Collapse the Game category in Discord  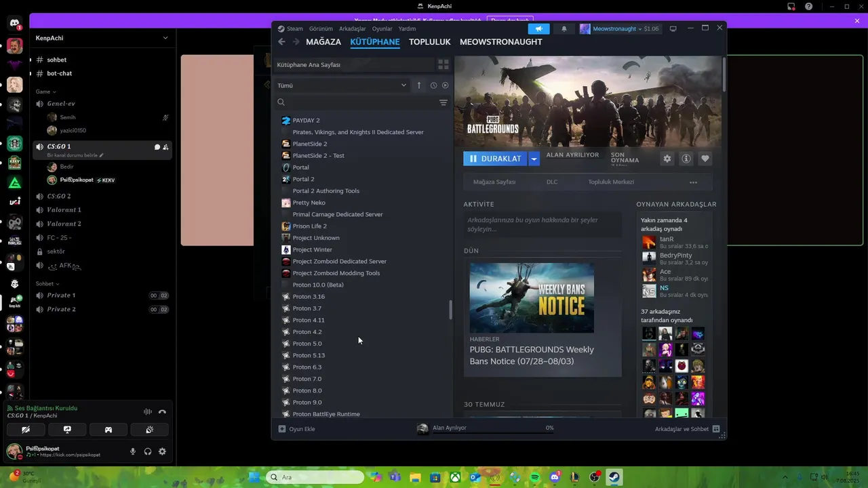tap(46, 91)
